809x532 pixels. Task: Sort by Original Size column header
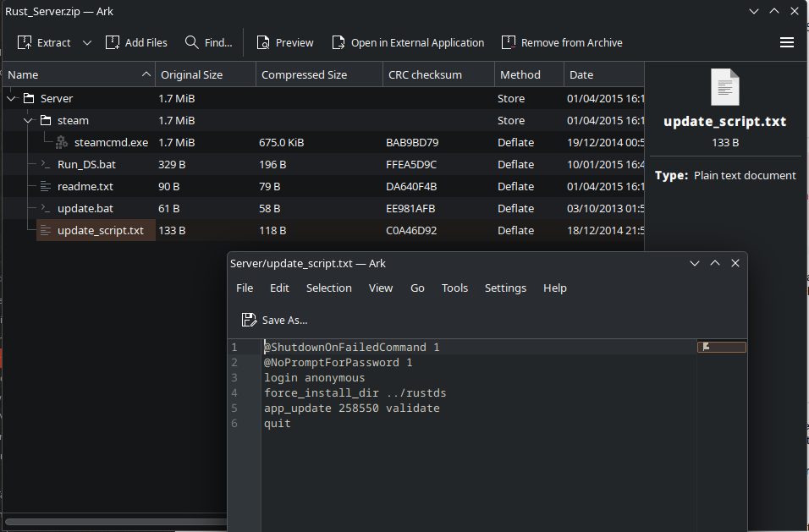coord(206,74)
